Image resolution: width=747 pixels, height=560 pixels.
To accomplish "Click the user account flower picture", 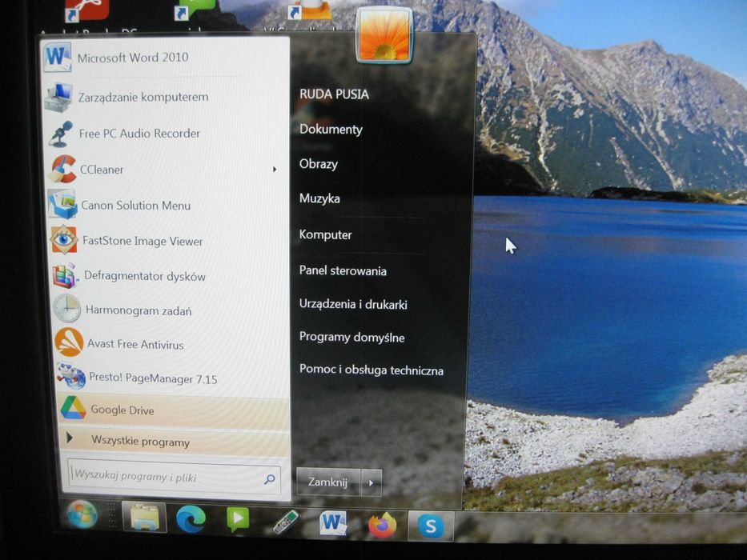I will (x=384, y=36).
